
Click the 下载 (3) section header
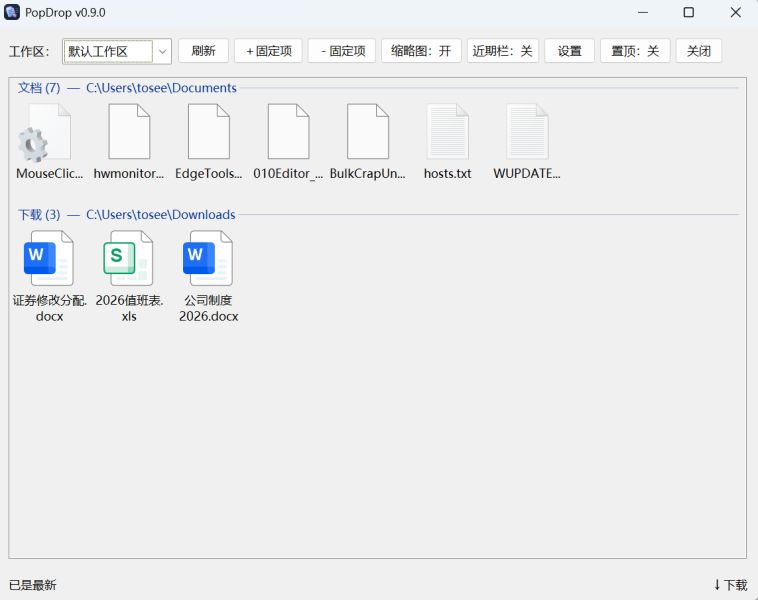tap(39, 215)
